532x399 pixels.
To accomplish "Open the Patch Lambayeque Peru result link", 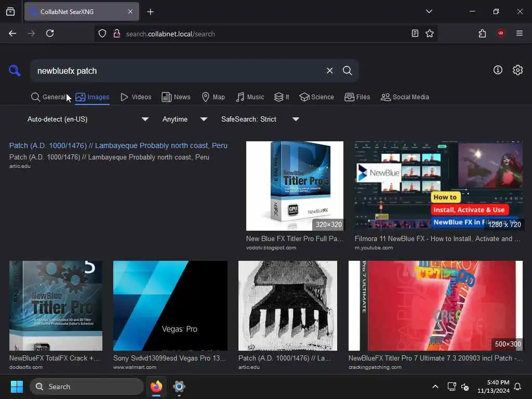I will click(x=118, y=145).
